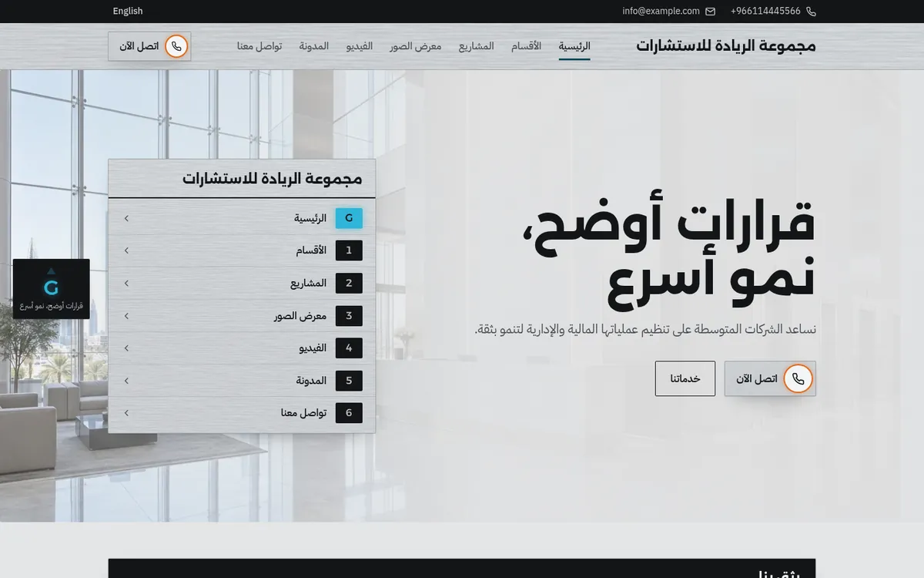Click the phone icon beside +966114445566
924x578 pixels.
(811, 12)
